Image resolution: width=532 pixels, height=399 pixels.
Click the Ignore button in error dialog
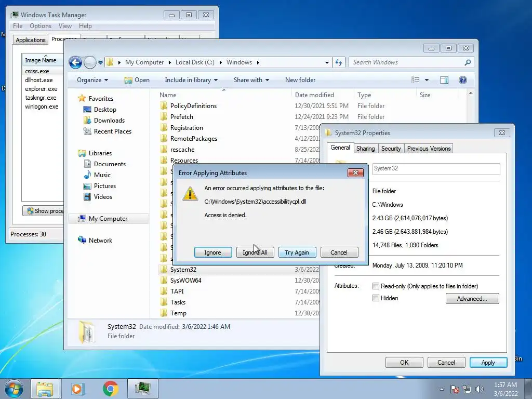point(213,252)
